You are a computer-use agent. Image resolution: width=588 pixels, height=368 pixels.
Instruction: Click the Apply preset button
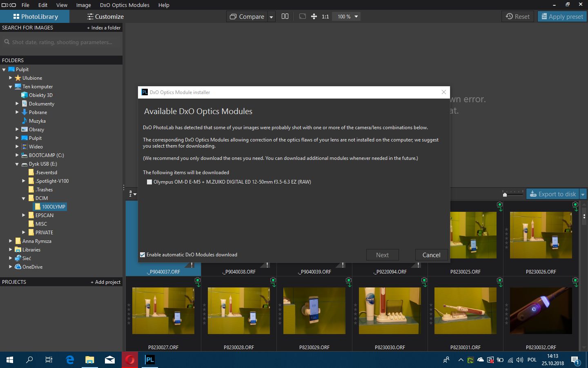(x=562, y=16)
